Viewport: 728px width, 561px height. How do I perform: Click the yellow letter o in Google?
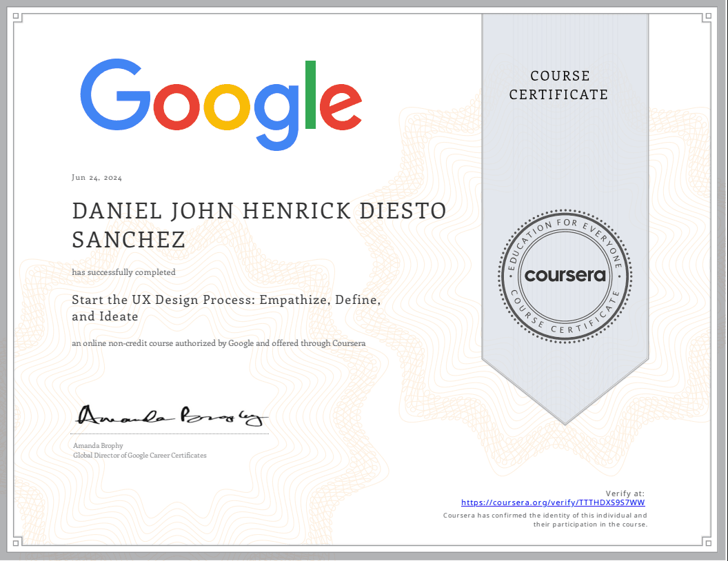[229, 105]
